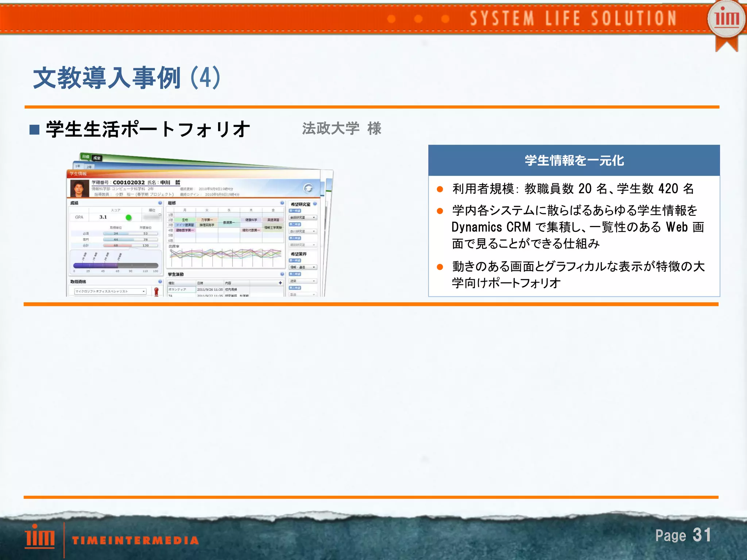Click the student profile photo

tap(80, 188)
